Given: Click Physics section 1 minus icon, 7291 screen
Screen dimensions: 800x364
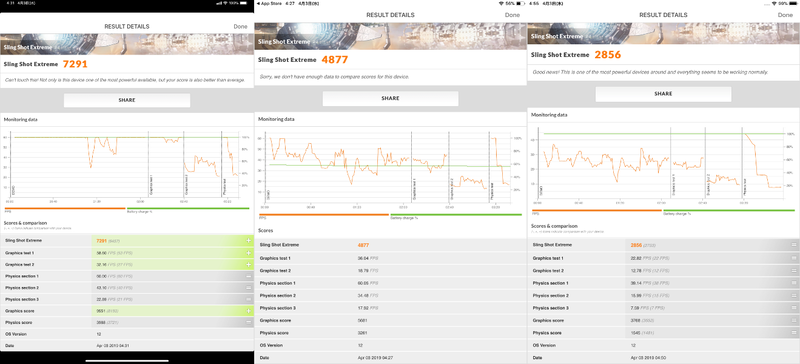Looking at the screenshot, I should pos(248,276).
